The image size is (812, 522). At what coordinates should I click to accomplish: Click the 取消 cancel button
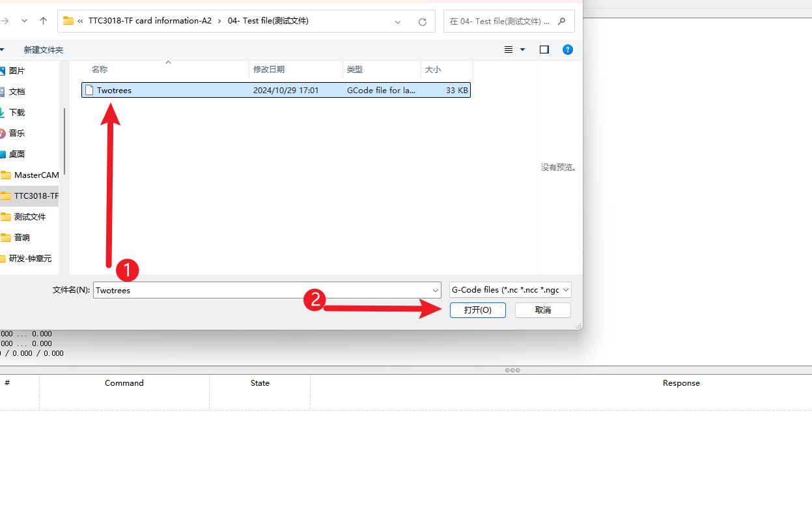542,310
